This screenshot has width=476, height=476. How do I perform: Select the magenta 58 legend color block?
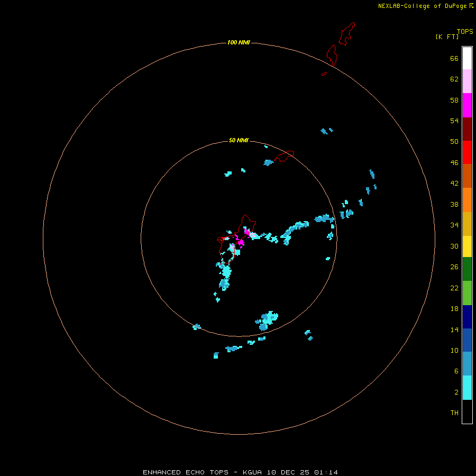(467, 105)
